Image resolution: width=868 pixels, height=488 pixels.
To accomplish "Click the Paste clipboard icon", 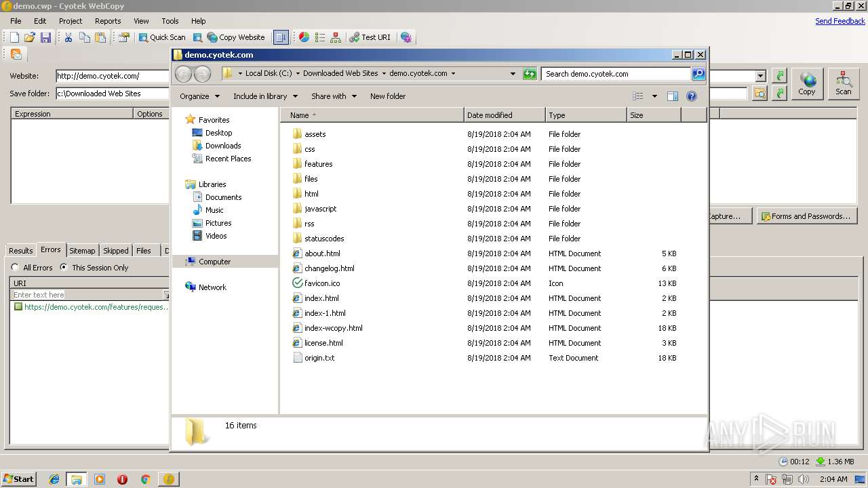I will coord(100,37).
